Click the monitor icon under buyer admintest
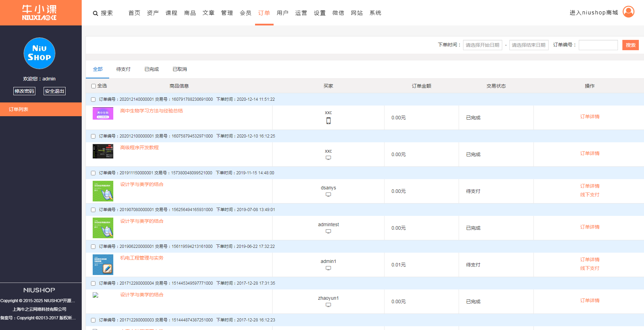Screen dimensions: 644x330 [x=328, y=231]
